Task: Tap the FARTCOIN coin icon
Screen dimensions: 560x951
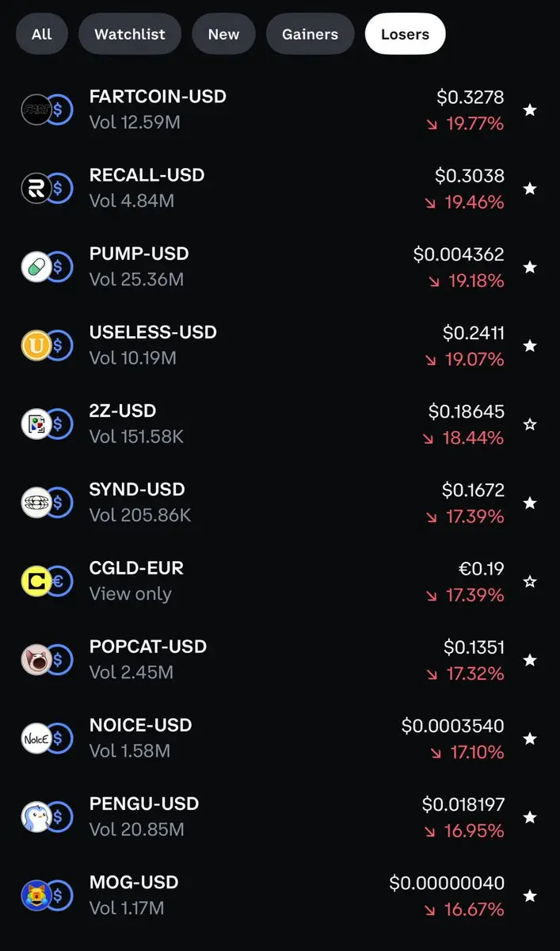Action: 36,110
